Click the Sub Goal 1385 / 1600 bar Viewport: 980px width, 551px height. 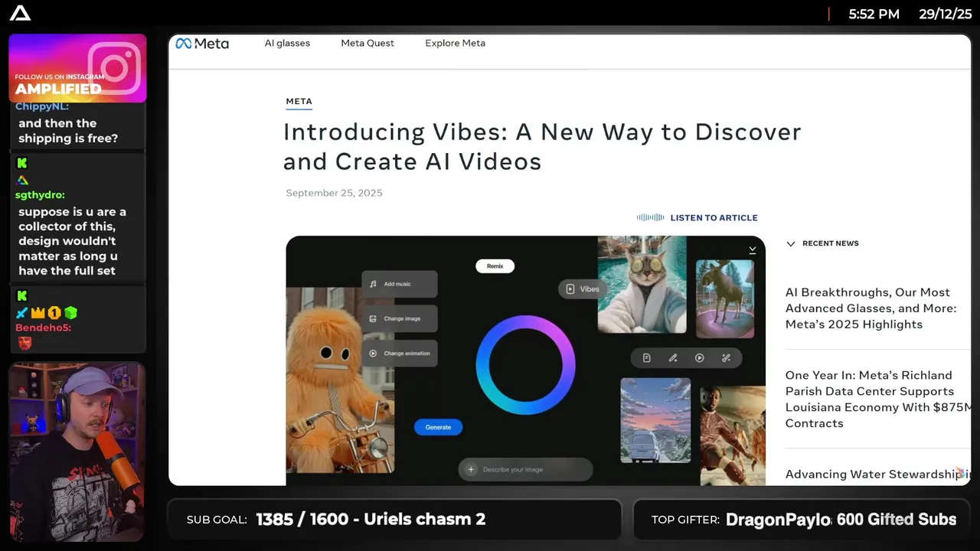394,520
